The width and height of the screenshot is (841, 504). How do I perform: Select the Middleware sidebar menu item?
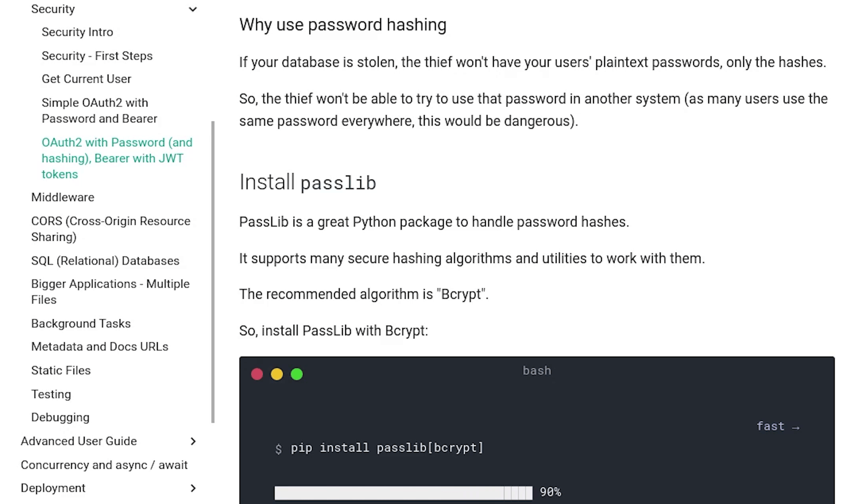(x=62, y=197)
